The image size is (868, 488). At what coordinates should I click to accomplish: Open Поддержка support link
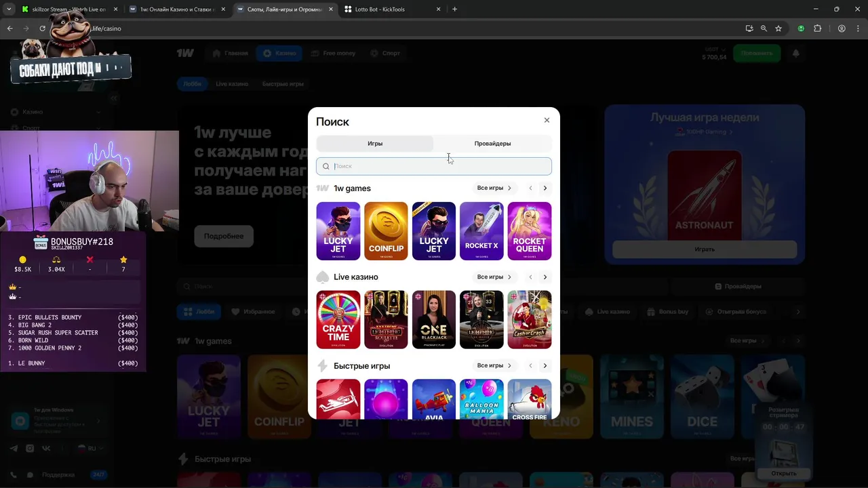(x=58, y=474)
